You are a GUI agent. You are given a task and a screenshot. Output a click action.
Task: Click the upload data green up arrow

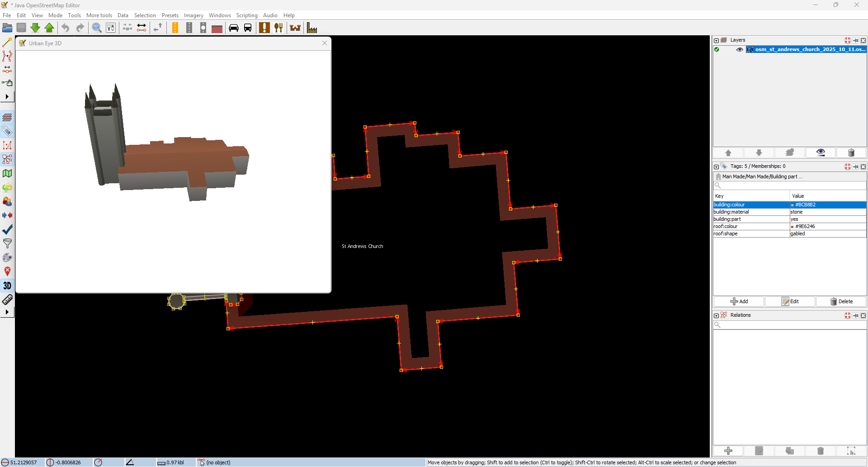[50, 28]
